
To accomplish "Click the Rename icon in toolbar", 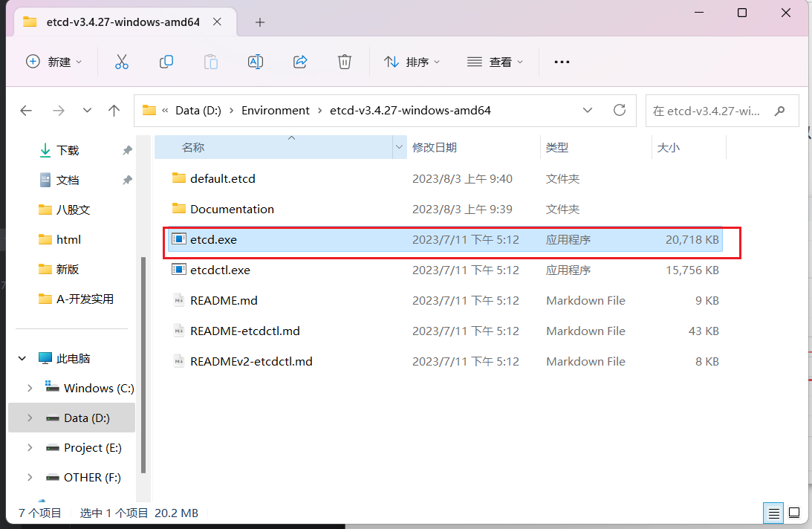I will tap(256, 62).
